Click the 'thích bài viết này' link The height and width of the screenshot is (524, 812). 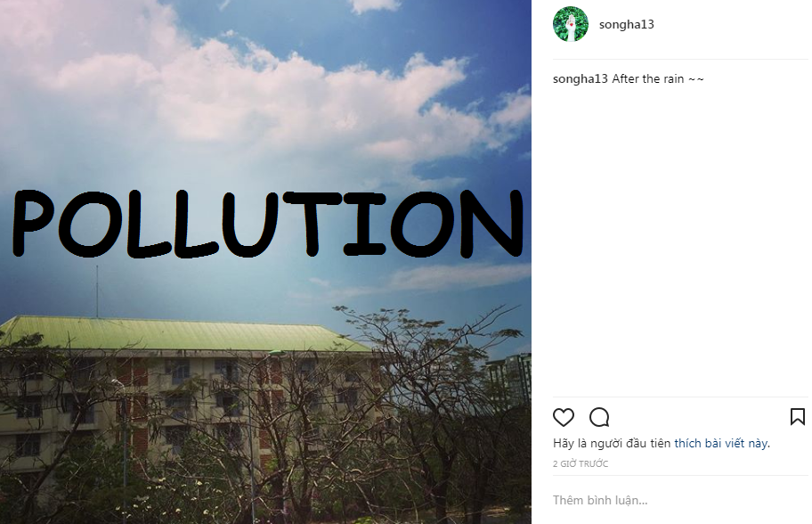click(720, 443)
